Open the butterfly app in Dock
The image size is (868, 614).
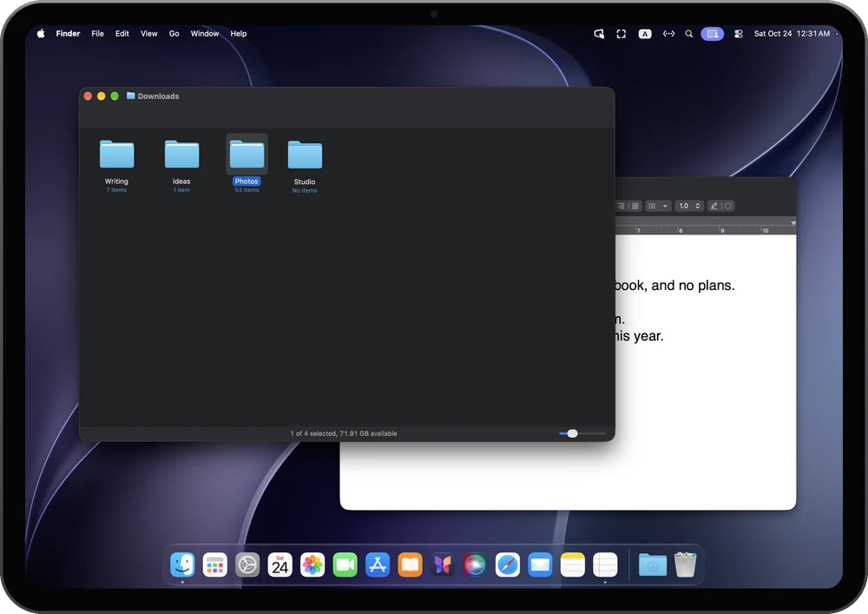point(443,564)
